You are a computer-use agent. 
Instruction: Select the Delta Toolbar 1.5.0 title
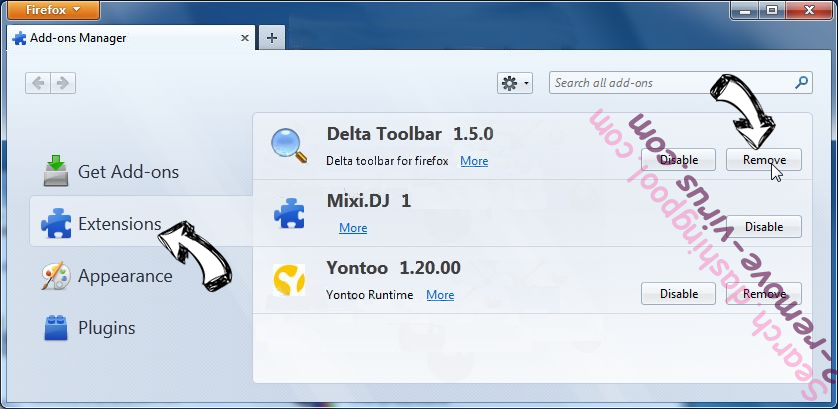point(410,134)
